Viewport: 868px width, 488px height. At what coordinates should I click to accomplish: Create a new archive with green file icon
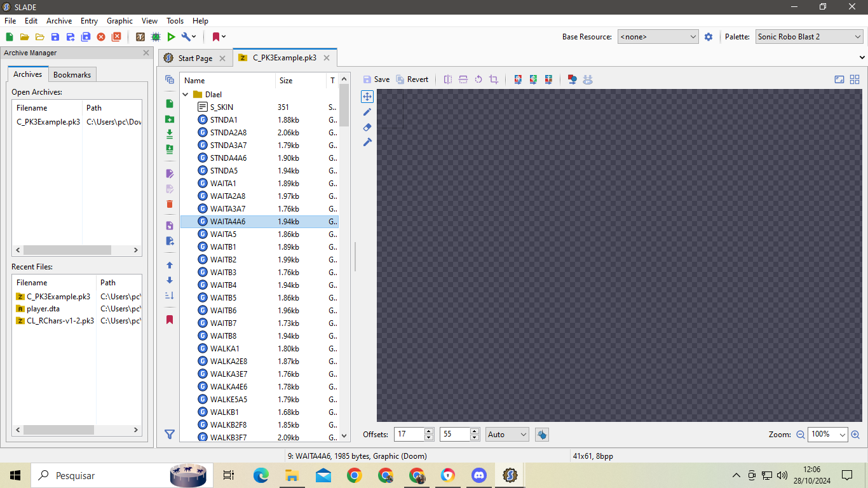coord(10,37)
